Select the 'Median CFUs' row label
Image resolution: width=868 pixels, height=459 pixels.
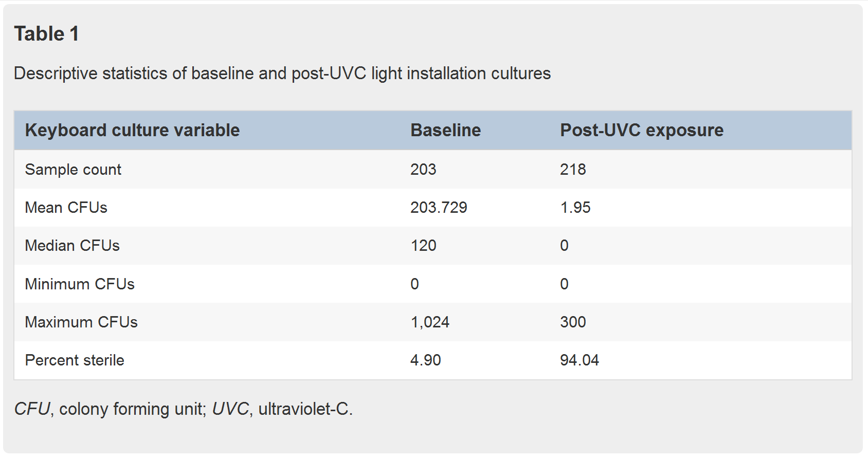[72, 246]
